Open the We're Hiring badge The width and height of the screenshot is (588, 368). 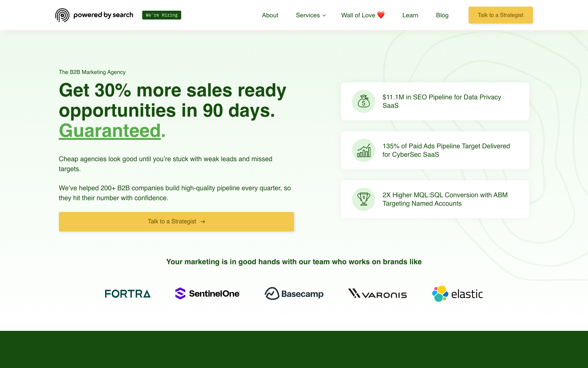[162, 15]
